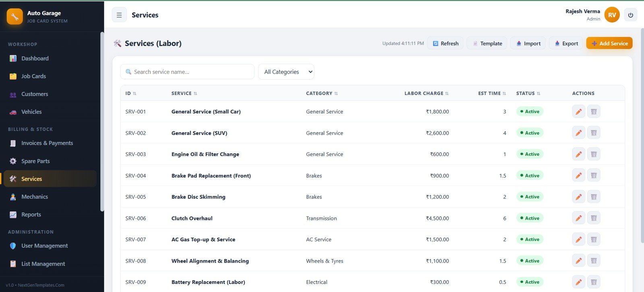Delete SRV-001 General Service (Small Car)
The height and width of the screenshot is (292, 644).
(594, 111)
